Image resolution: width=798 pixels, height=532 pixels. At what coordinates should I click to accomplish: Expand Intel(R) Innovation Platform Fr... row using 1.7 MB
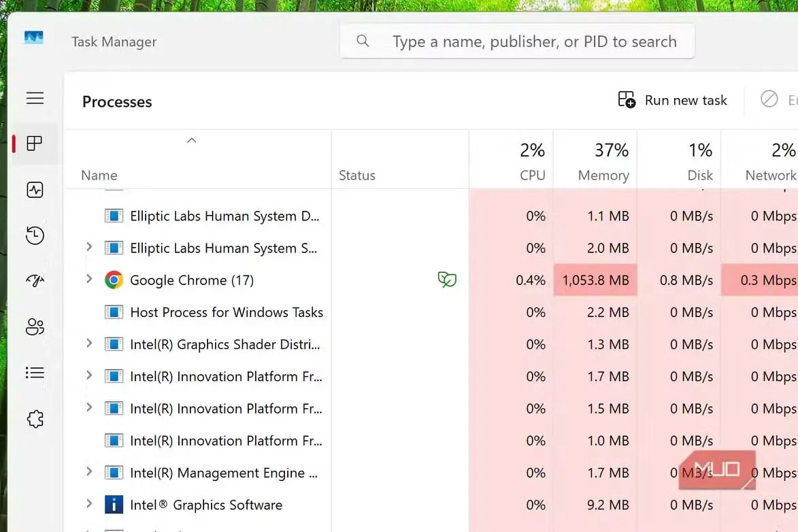click(89, 376)
